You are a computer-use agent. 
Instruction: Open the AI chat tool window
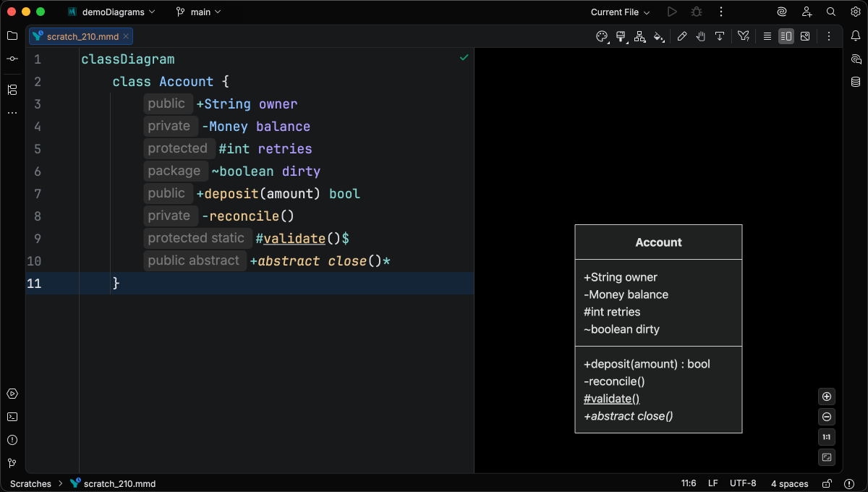pos(856,59)
